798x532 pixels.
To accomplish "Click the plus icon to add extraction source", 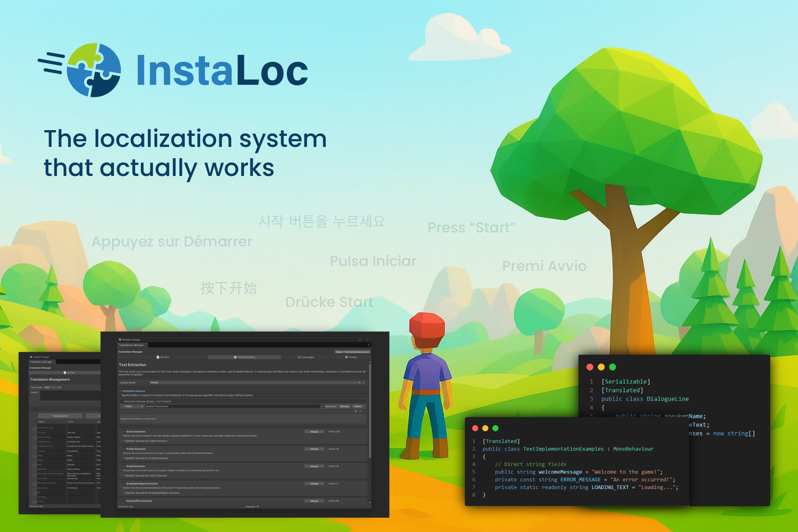I will (x=356, y=411).
